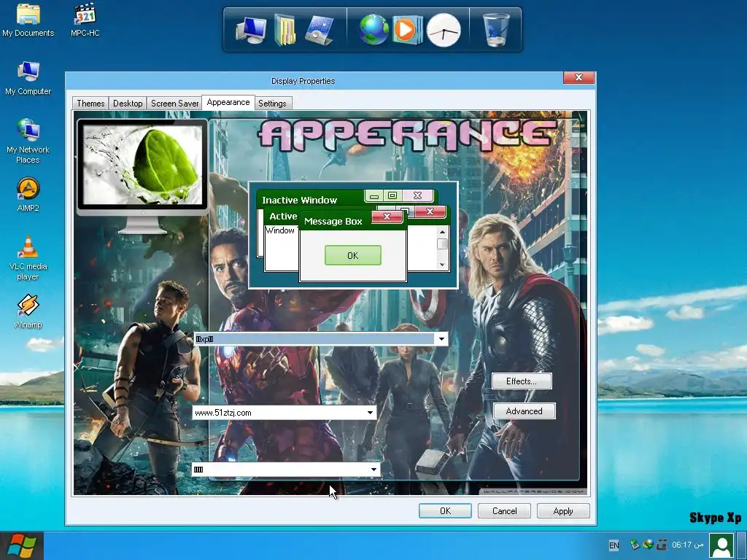Click the computer monitor icon in the dock

251,29
